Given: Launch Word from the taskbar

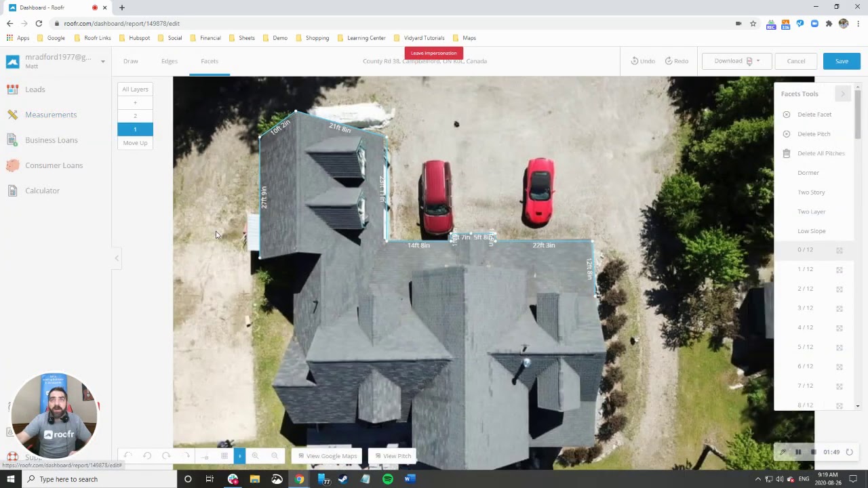Looking at the screenshot, I should point(410,479).
